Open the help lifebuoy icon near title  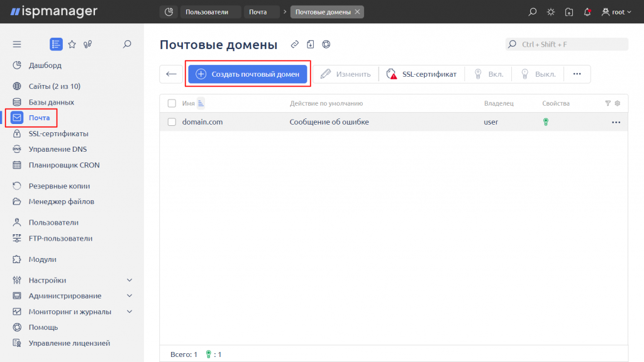click(326, 45)
